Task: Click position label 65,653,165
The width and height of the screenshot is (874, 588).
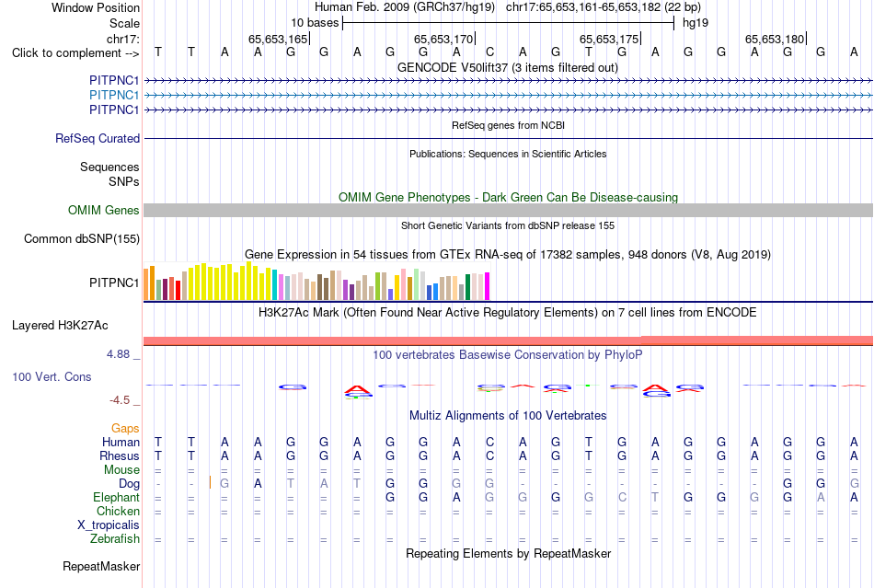Action: point(278,39)
